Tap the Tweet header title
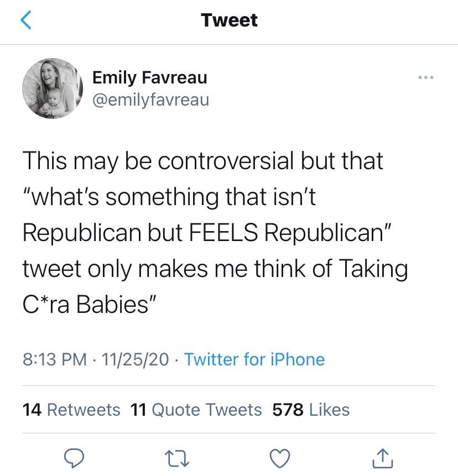Viewport: 458px width, 476px height. tap(229, 20)
